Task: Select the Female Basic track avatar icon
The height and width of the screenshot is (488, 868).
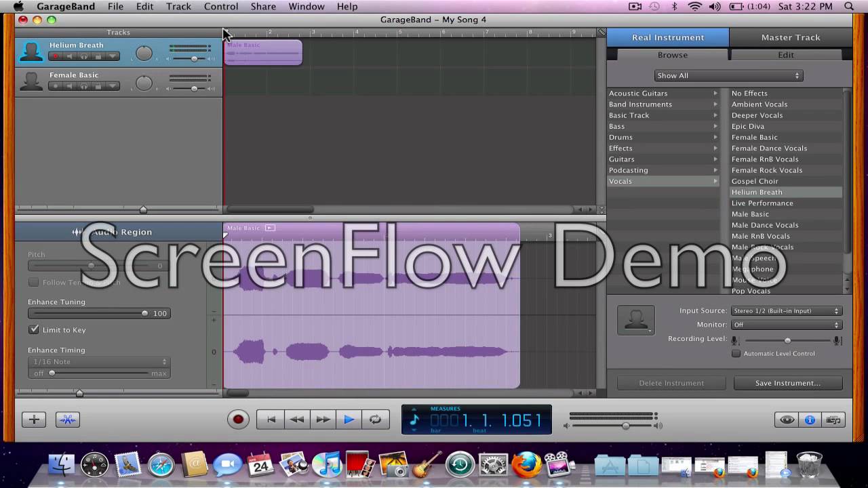Action: pos(31,81)
